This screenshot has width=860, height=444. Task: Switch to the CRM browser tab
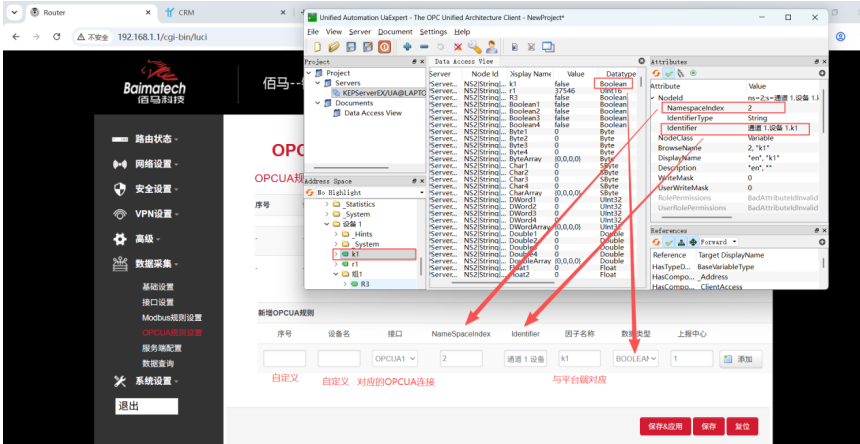click(x=226, y=12)
